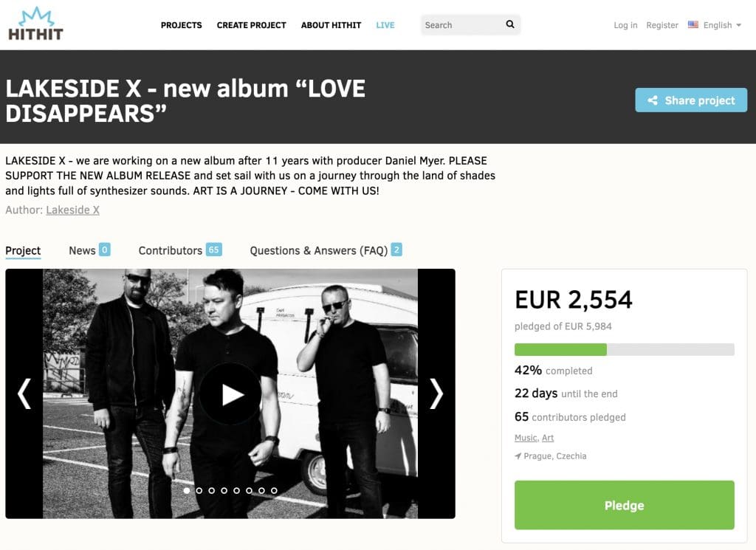Click the HITHIT crown logo
756x550 pixels.
pos(35,24)
